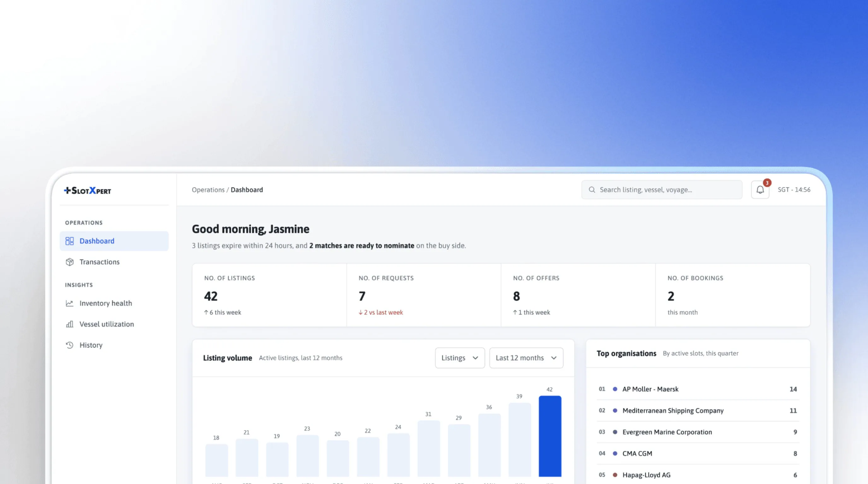
Task: Click the Vessel utilization bars icon
Action: (x=69, y=324)
